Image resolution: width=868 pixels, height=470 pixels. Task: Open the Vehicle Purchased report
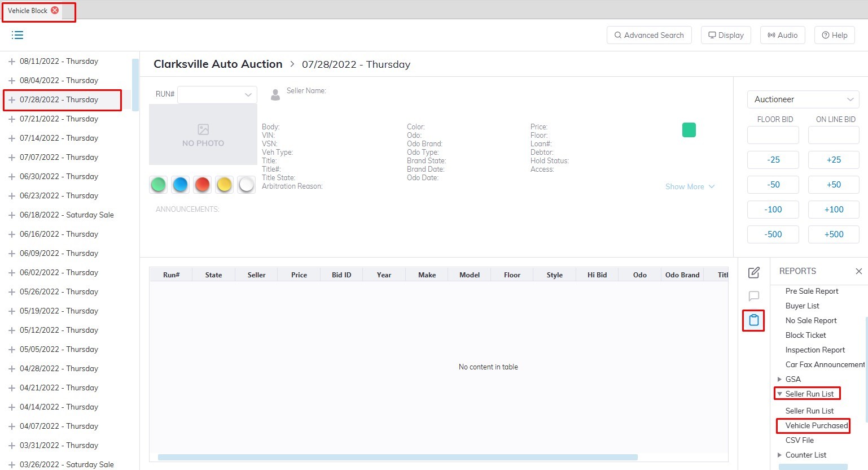click(816, 425)
